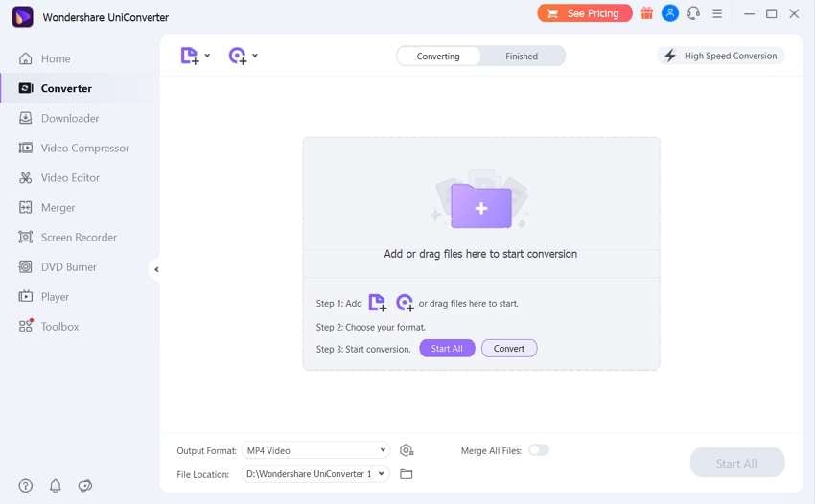815x504 pixels.
Task: Open the gift box promotions icon
Action: click(646, 13)
